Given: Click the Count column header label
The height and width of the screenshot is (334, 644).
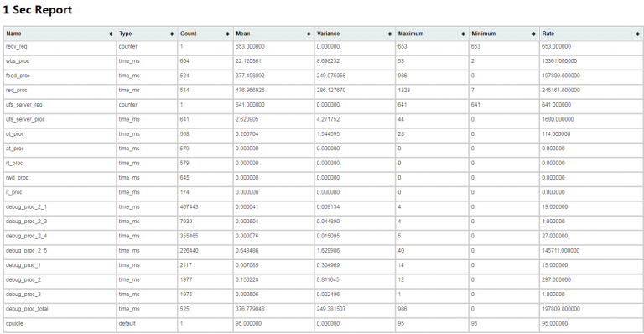Looking at the screenshot, I should click(189, 34).
